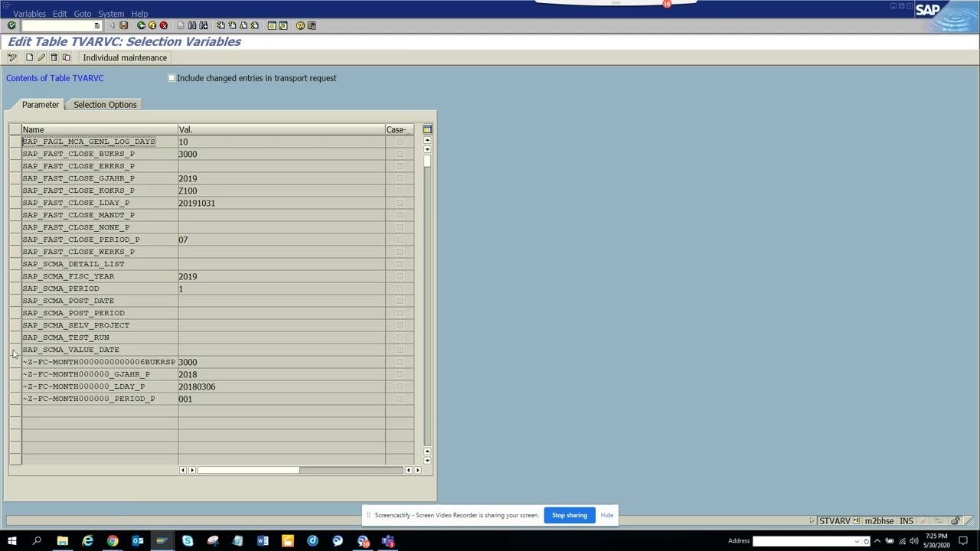Open the Goto menu
The height and width of the screenshot is (551, 980).
[x=82, y=14]
